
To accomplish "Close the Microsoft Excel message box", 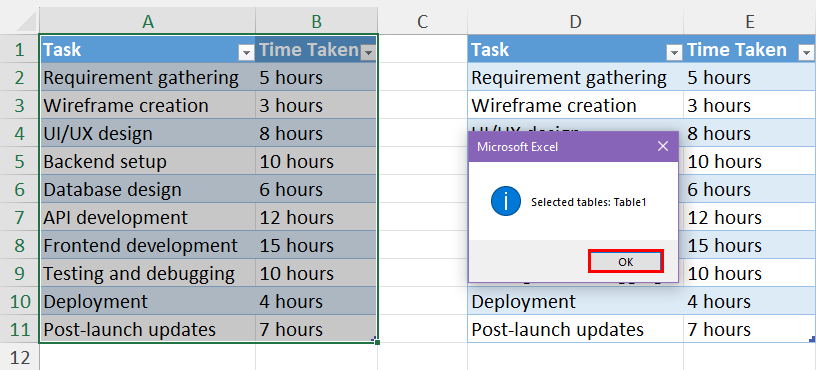I will tap(662, 147).
